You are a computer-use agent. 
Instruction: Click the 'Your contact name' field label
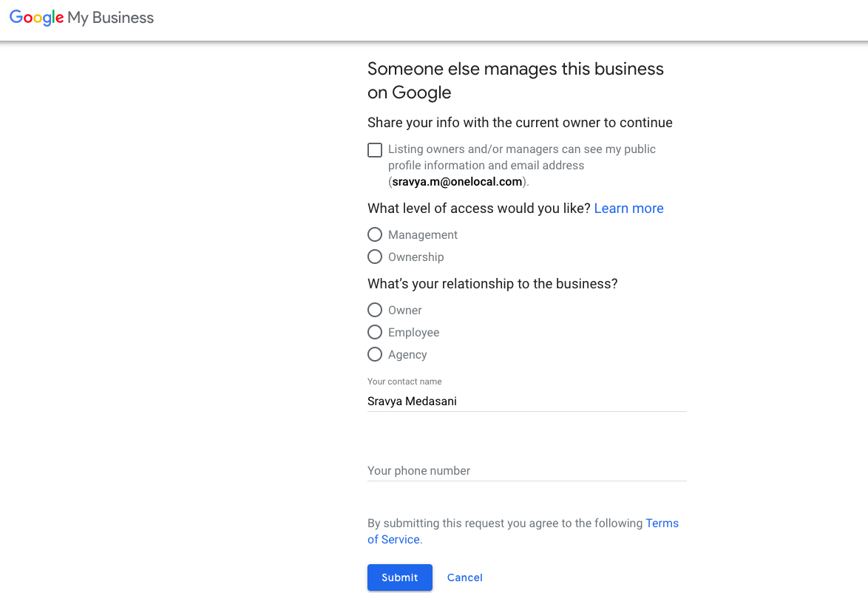pyautogui.click(x=404, y=382)
